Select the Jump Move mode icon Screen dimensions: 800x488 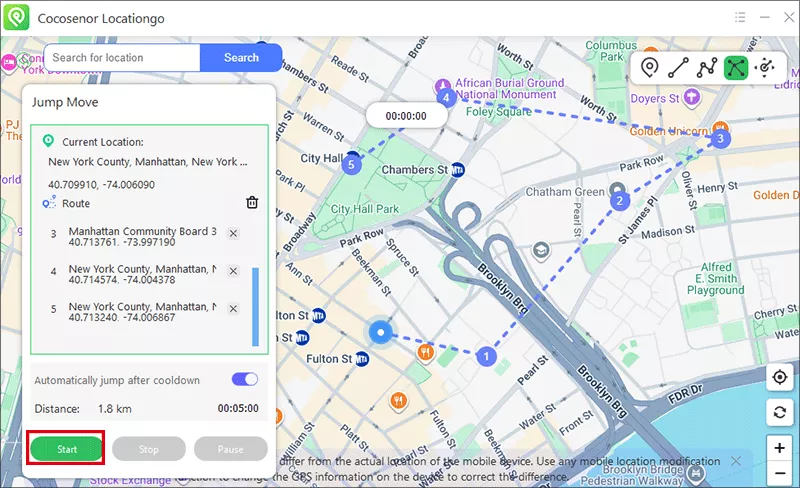737,68
